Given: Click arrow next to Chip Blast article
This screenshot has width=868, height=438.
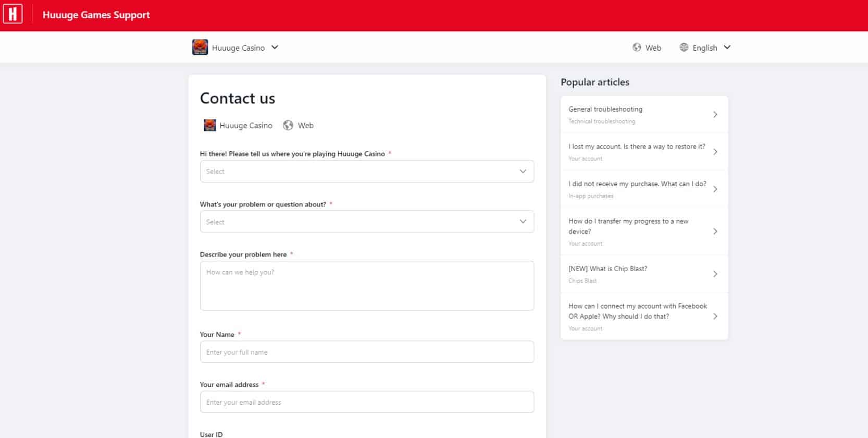Looking at the screenshot, I should coord(715,274).
